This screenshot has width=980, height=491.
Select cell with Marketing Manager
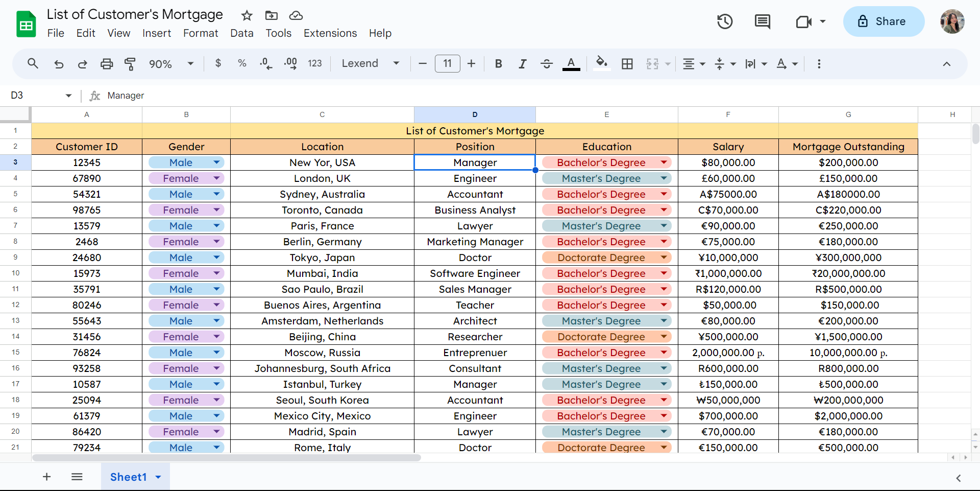click(x=475, y=242)
